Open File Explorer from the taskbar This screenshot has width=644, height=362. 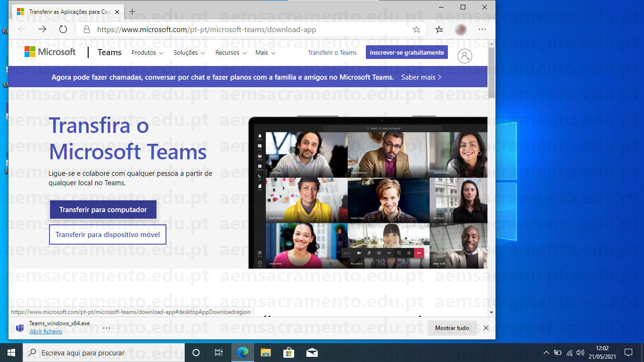266,353
